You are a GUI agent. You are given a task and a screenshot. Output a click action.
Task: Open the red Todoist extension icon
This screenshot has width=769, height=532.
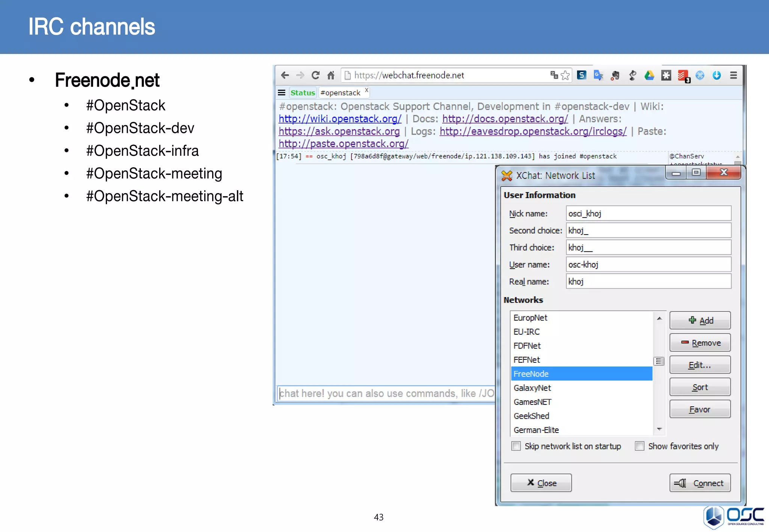click(683, 76)
